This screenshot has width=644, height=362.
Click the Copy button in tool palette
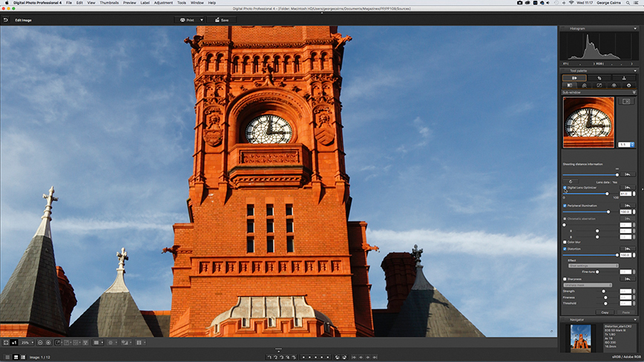click(x=605, y=312)
